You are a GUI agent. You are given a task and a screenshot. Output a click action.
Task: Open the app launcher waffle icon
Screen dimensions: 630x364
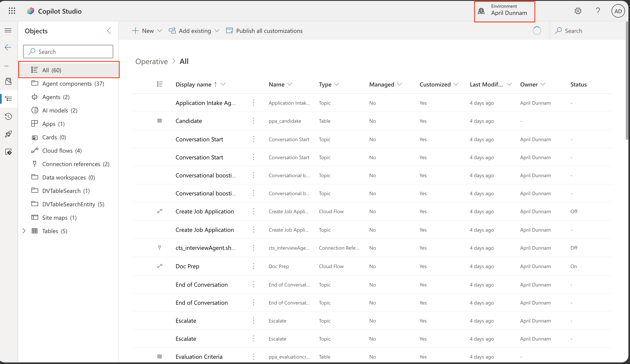[x=12, y=11]
